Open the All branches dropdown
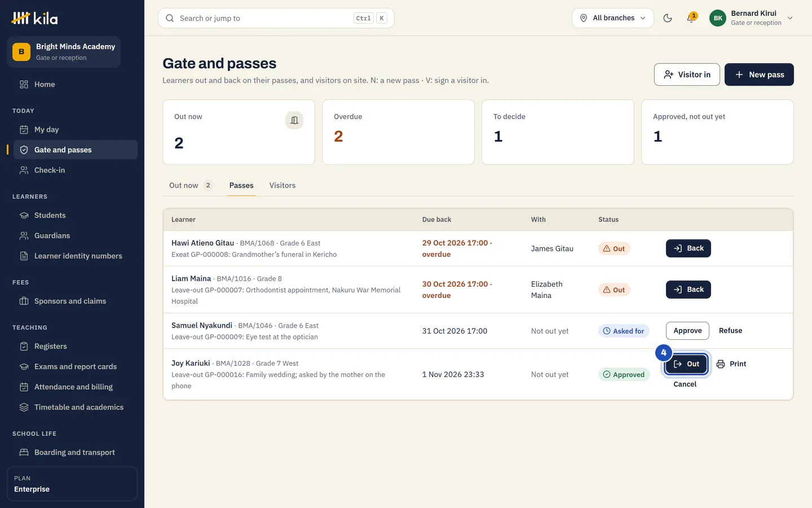This screenshot has width=812, height=508. tap(613, 18)
